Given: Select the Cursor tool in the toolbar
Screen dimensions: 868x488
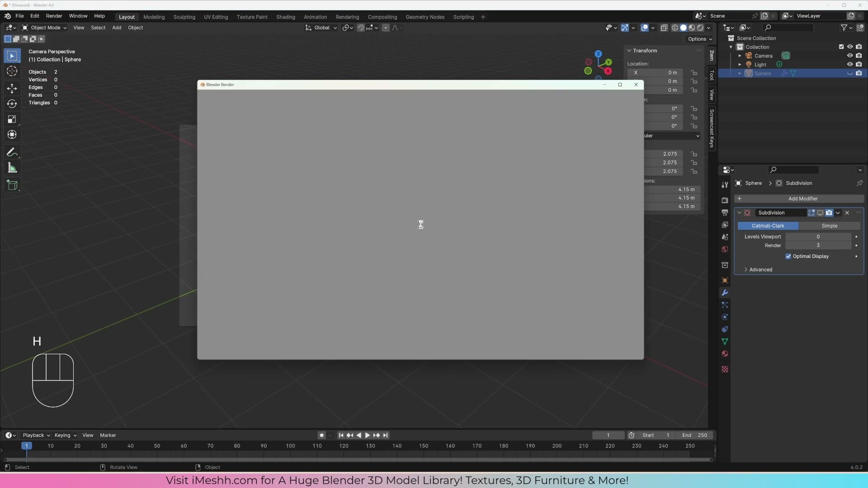Looking at the screenshot, I should 12,71.
